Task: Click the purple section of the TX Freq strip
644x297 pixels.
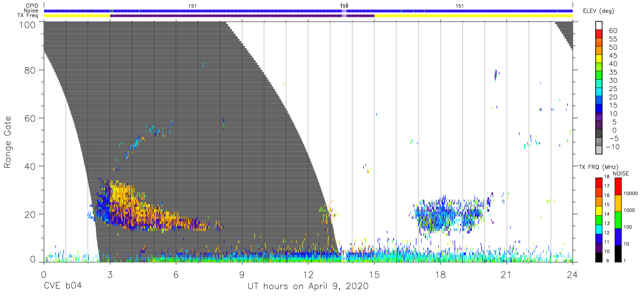Action: pos(241,16)
